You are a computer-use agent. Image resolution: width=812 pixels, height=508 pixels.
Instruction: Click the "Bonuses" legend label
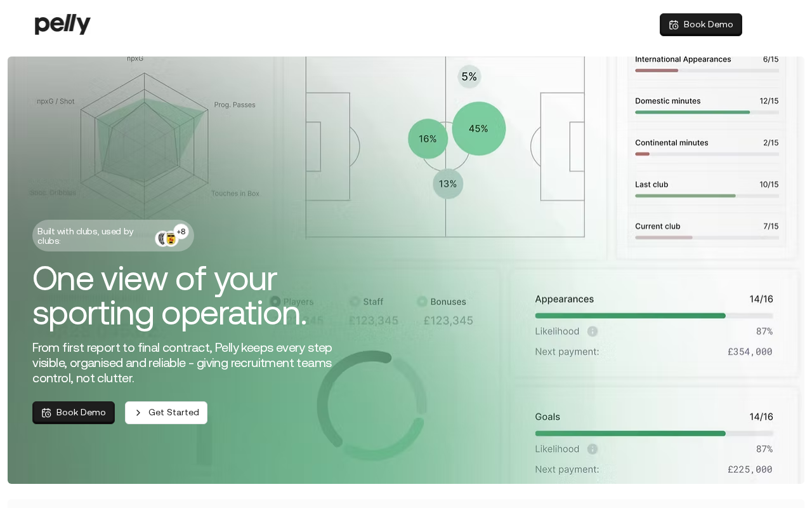click(x=448, y=302)
